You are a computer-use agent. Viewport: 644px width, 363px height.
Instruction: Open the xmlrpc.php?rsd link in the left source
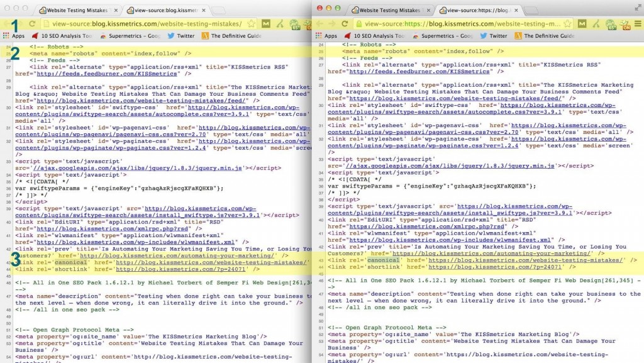(113, 228)
